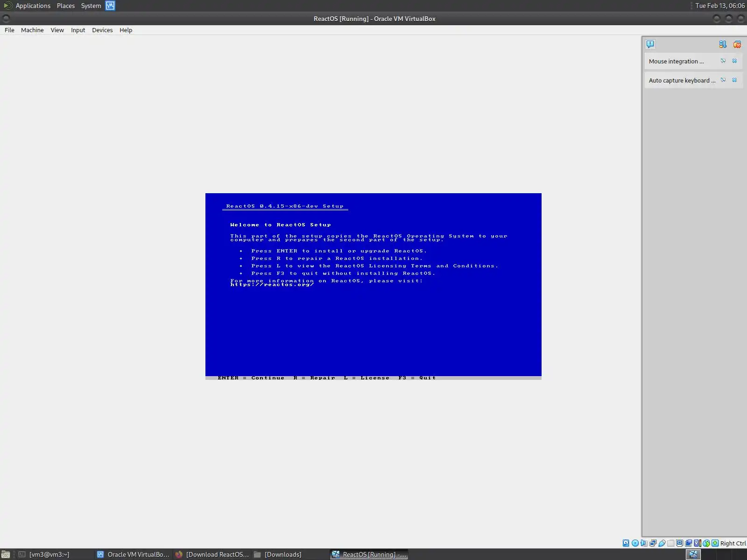Click the R = Repair status text

[314, 378]
